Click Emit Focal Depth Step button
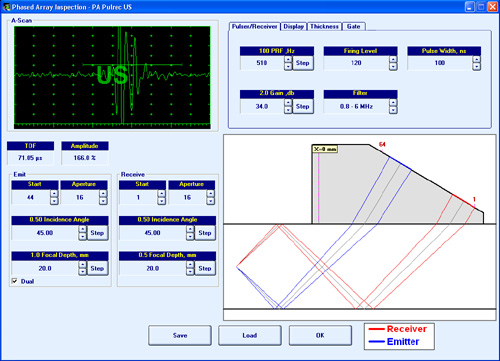This screenshot has height=361, width=500. (97, 268)
